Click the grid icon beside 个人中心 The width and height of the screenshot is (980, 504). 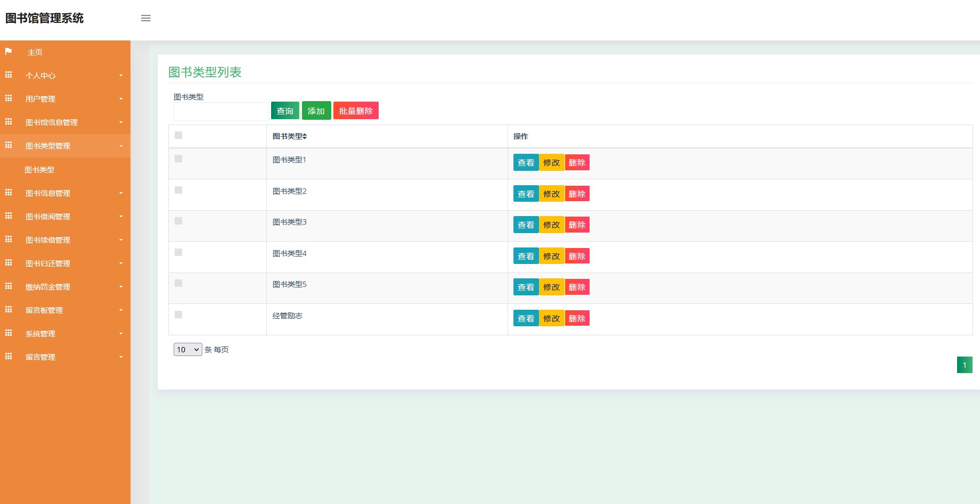click(x=9, y=75)
